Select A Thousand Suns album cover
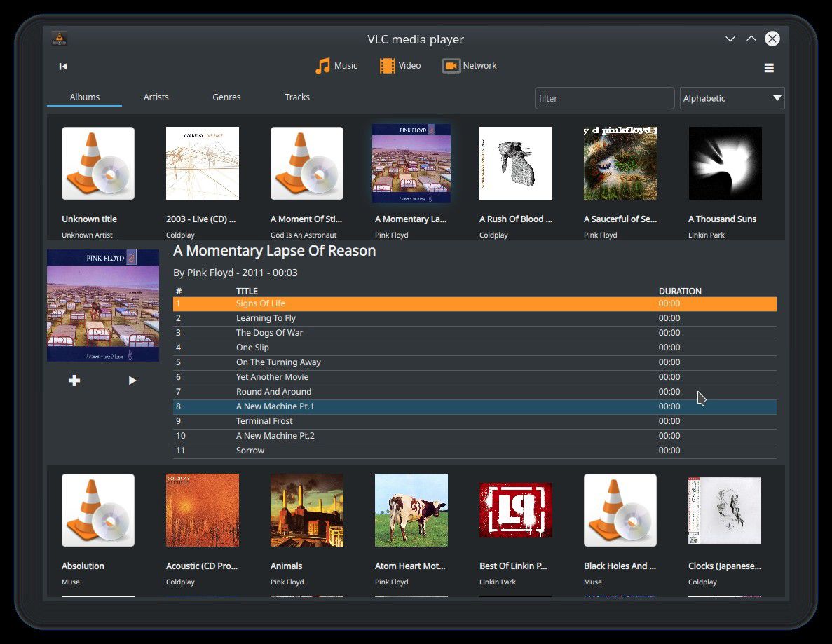This screenshot has height=644, width=832. [x=725, y=163]
